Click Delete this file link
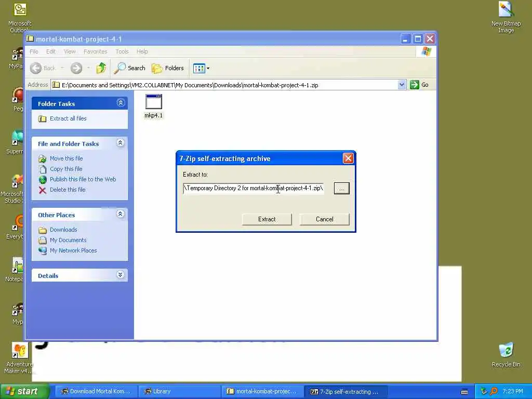The width and height of the screenshot is (532, 399). [x=68, y=190]
